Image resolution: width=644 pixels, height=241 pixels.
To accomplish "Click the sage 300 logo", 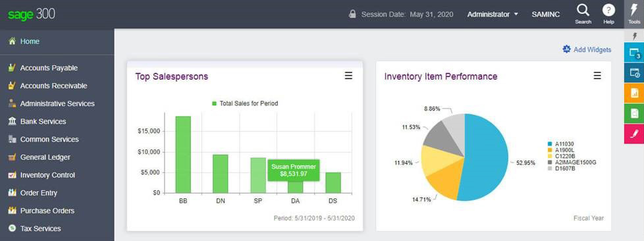I will [31, 14].
